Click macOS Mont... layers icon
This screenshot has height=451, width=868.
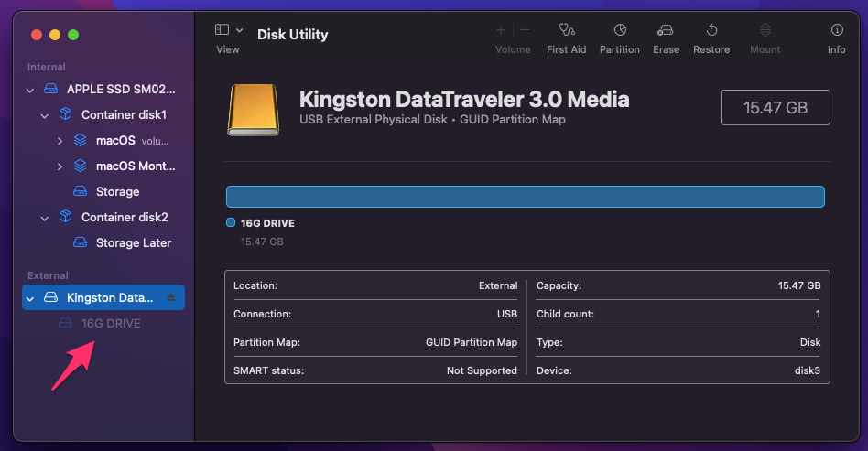(81, 166)
